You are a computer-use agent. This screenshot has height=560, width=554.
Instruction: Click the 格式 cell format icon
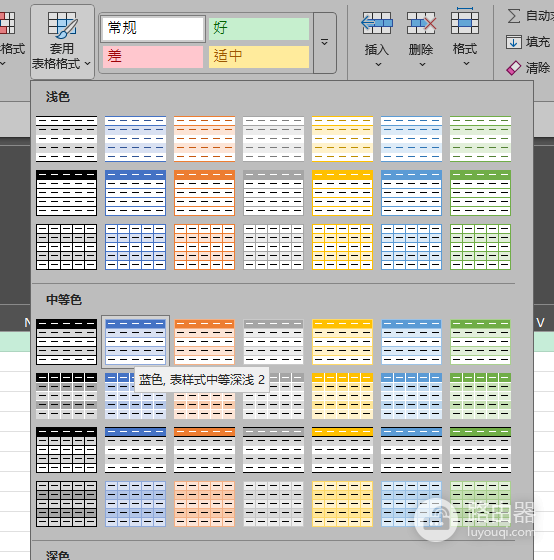pyautogui.click(x=465, y=21)
